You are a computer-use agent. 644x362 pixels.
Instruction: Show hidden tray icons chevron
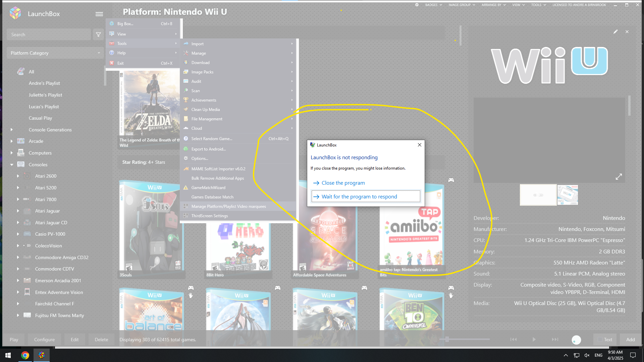[566, 355]
